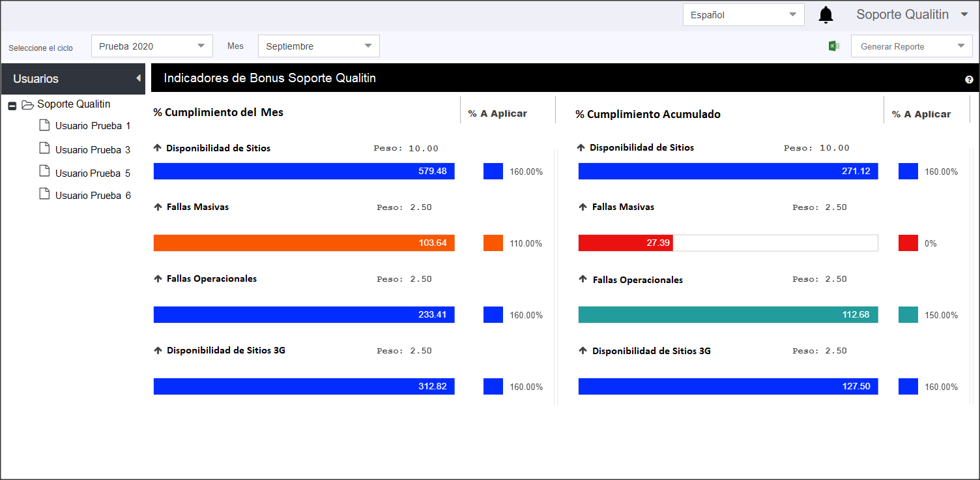Screen dimensions: 980x480
Task: Click the teal 112.68 Fallas Operacionales bar
Action: [728, 315]
